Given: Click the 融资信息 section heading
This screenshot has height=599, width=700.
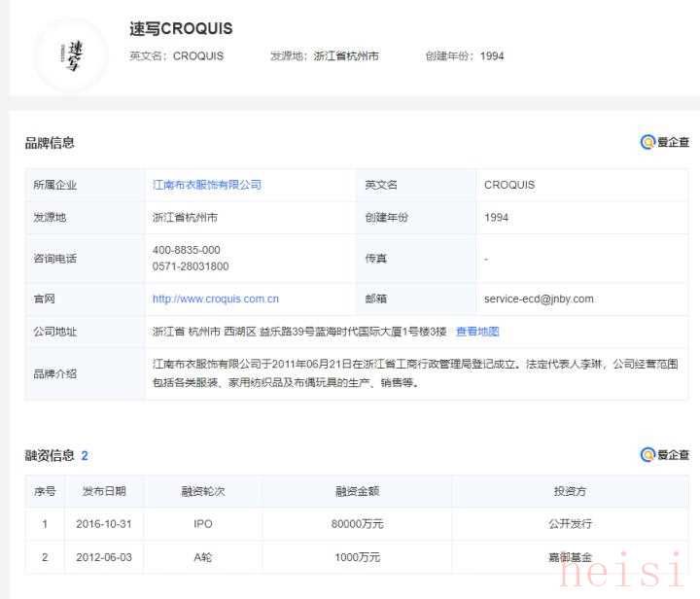Looking at the screenshot, I should (x=50, y=455).
